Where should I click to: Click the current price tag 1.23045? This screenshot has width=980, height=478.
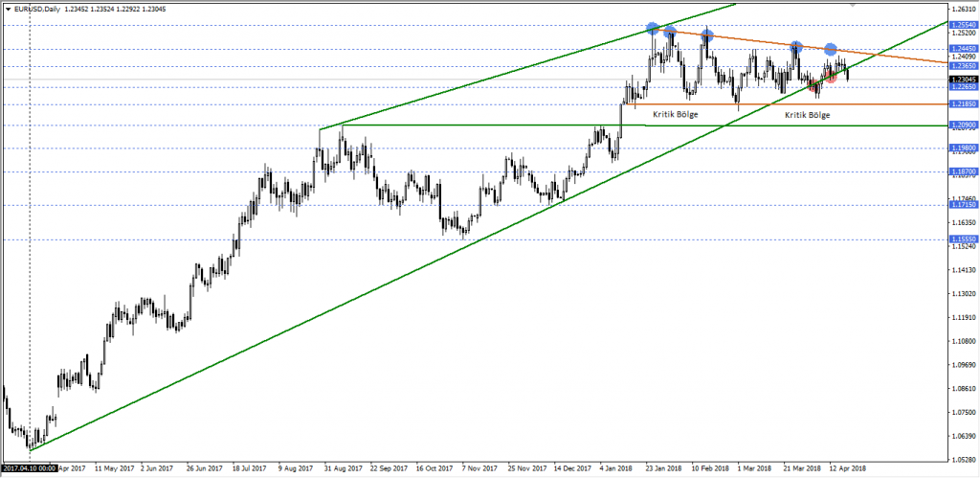(x=963, y=80)
